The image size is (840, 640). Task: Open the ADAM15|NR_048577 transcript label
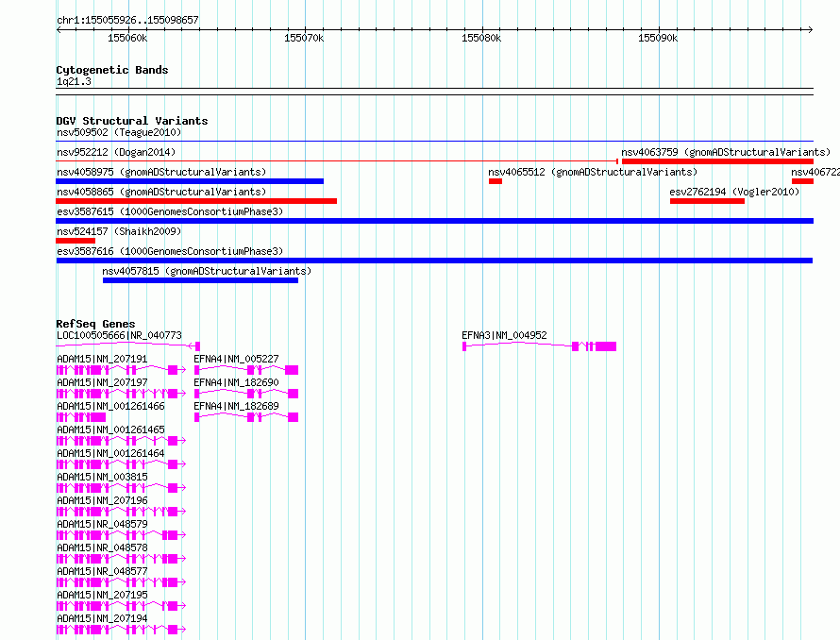point(102,571)
